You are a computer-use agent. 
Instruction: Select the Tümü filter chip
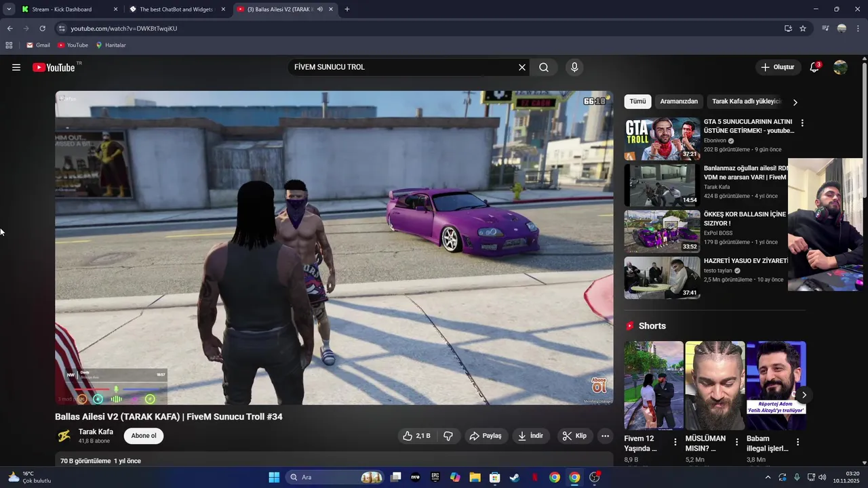point(637,102)
